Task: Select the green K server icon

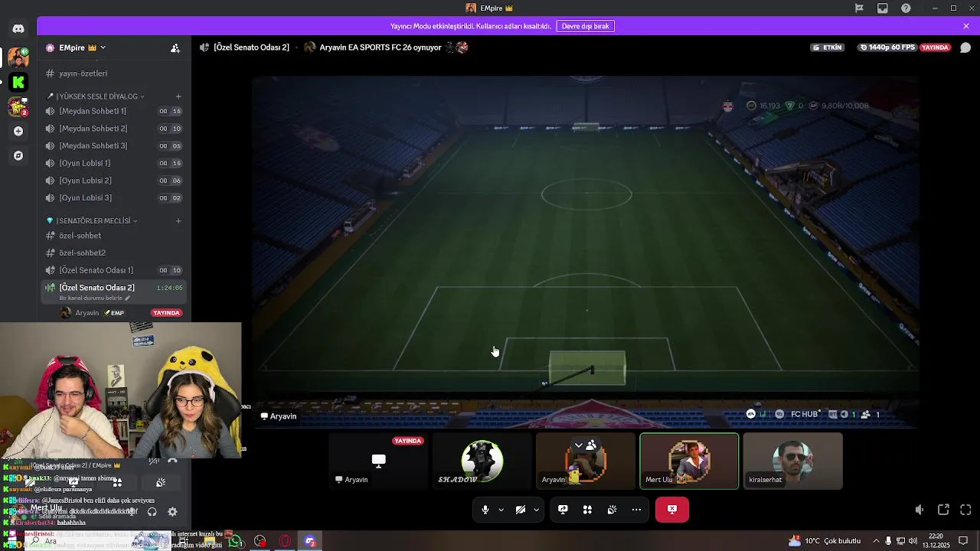Action: coord(18,82)
